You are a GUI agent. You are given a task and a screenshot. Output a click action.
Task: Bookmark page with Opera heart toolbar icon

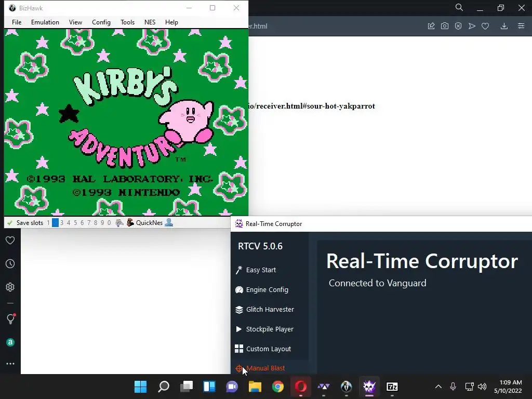[x=485, y=26]
